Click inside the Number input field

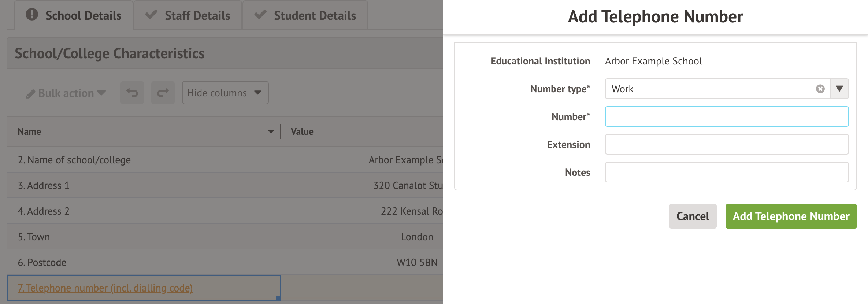pyautogui.click(x=727, y=116)
